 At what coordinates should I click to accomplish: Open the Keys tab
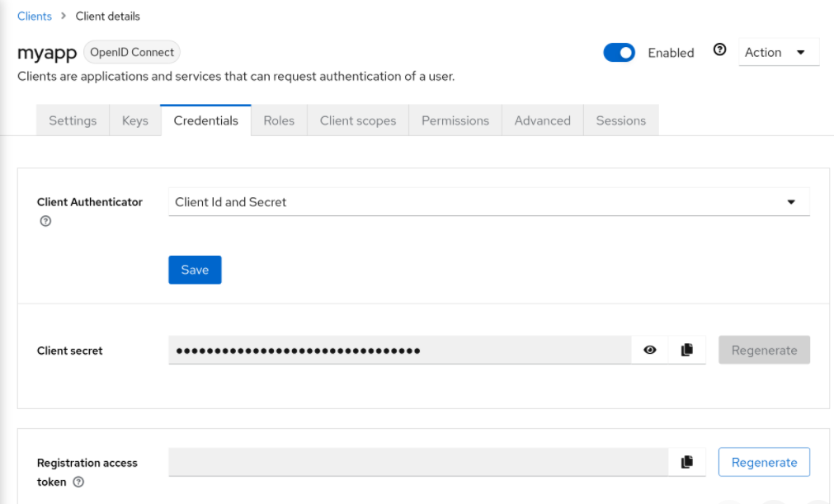tap(134, 120)
